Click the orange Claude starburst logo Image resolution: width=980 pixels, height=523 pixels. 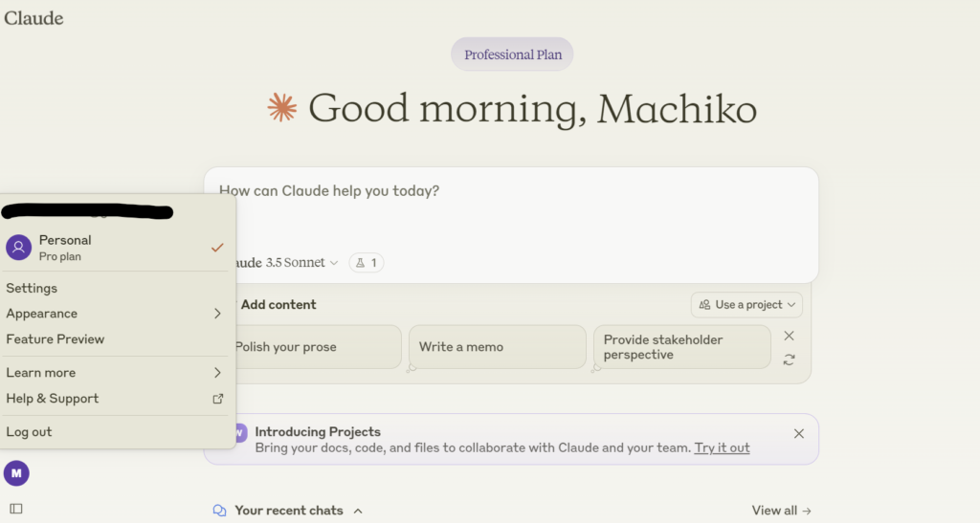[x=281, y=108]
